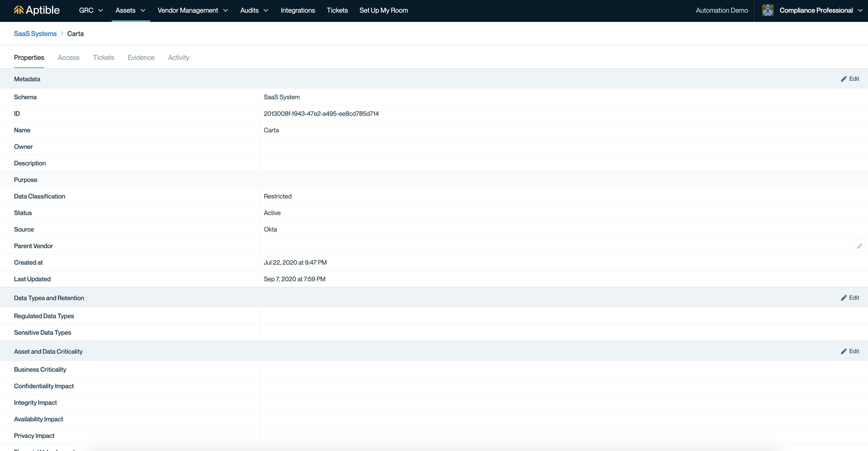
Task: Click the user avatar icon
Action: pos(768,10)
